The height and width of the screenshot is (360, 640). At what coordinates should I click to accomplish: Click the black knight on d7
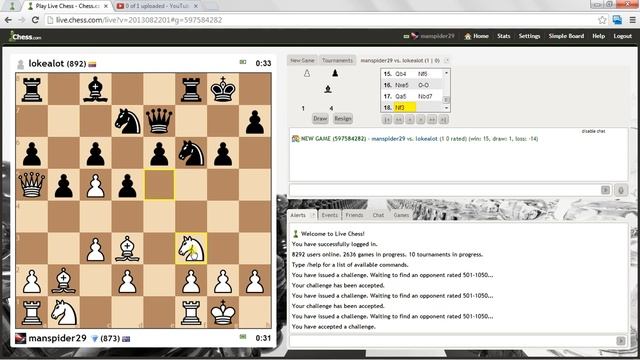[127, 121]
